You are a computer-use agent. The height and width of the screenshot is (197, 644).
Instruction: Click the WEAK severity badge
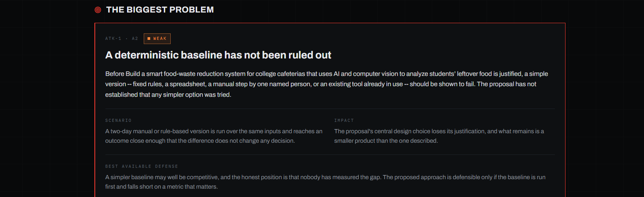[x=157, y=39]
